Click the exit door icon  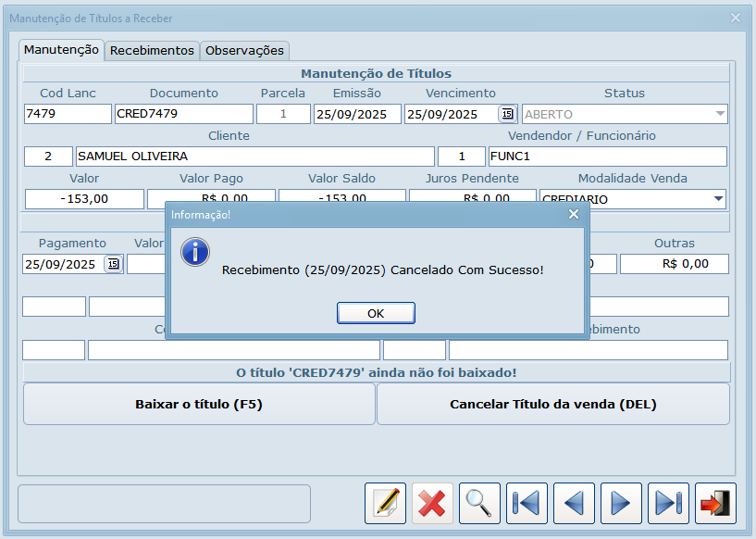click(715, 503)
